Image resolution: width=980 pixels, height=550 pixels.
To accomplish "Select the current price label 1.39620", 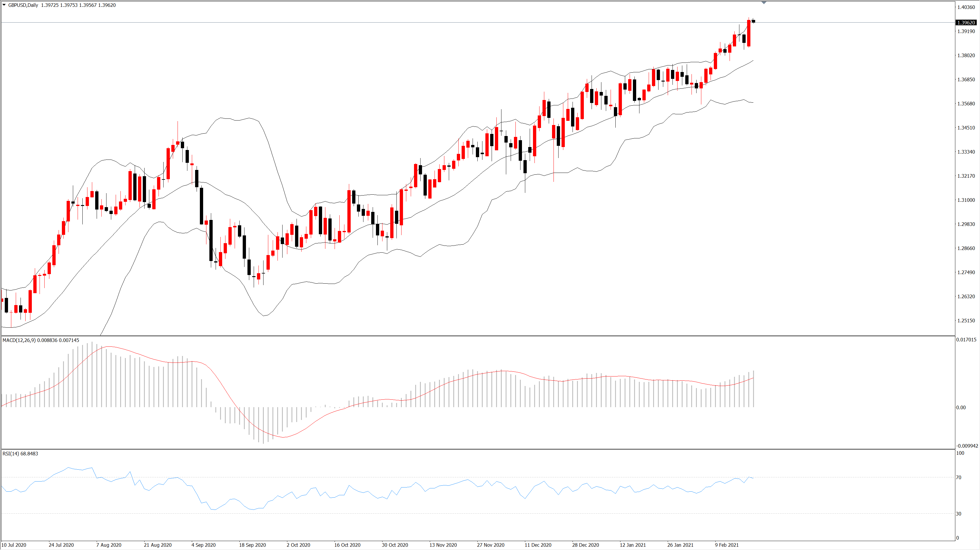I will click(966, 22).
